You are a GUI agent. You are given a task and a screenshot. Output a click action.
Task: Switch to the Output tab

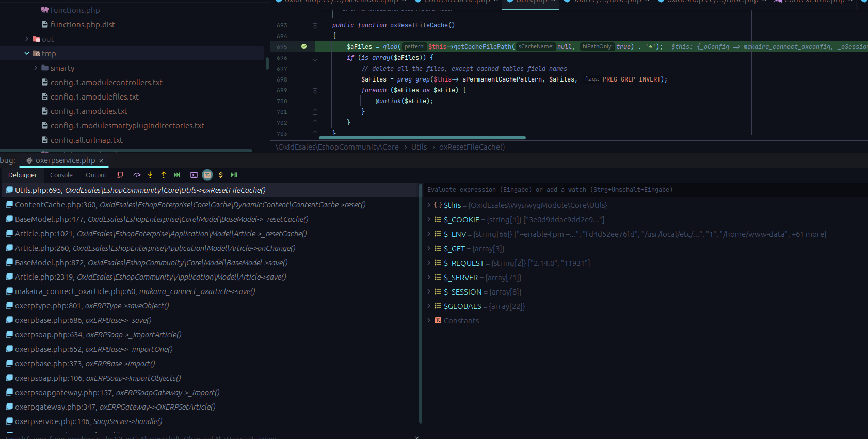tap(96, 175)
